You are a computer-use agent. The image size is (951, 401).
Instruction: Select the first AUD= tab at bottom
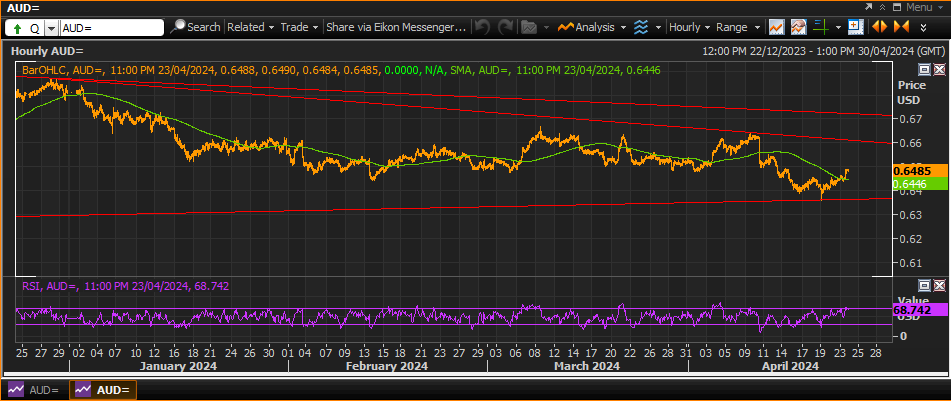click(x=33, y=390)
